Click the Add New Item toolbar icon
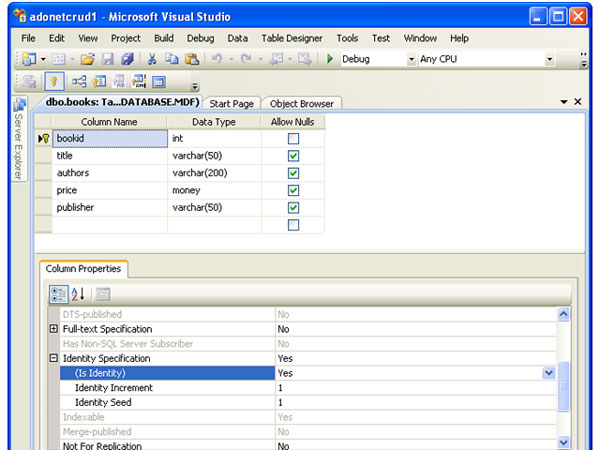The height and width of the screenshot is (450, 600). coord(58,59)
